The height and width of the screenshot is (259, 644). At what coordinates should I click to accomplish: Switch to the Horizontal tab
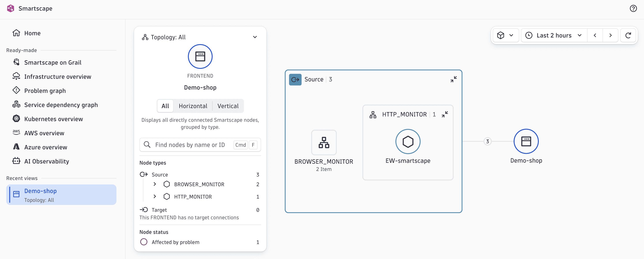pos(193,106)
